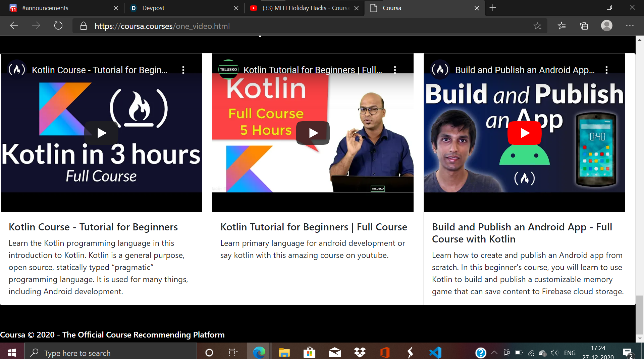Open the Windows Start menu
The height and width of the screenshot is (359, 644).
pos(12,353)
